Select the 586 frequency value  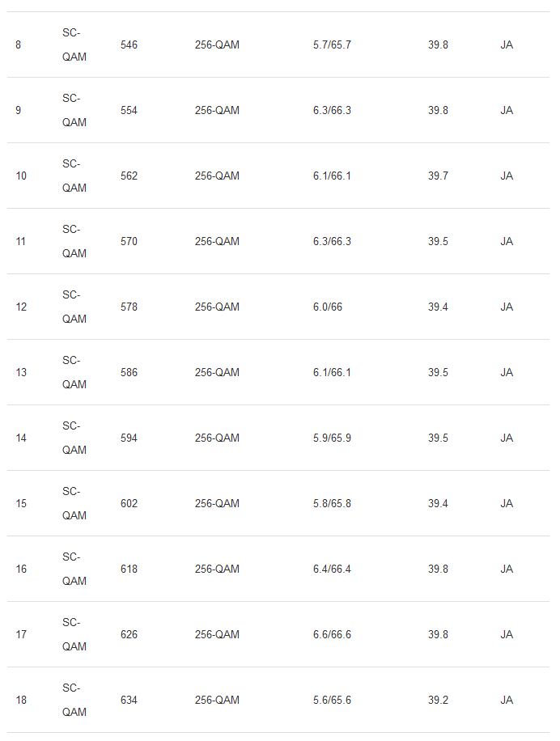(129, 372)
